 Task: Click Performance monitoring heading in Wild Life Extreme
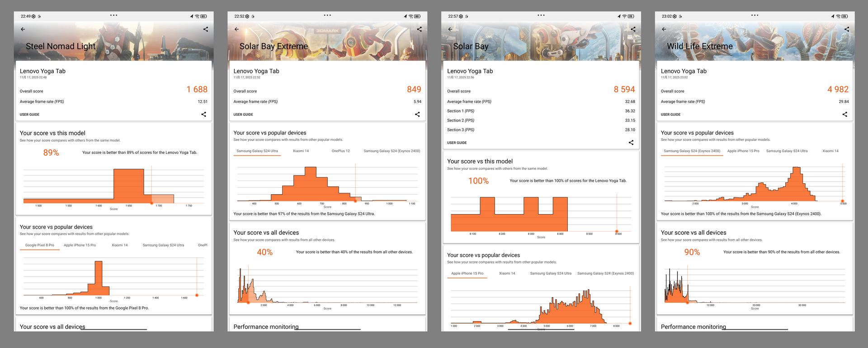pyautogui.click(x=693, y=327)
